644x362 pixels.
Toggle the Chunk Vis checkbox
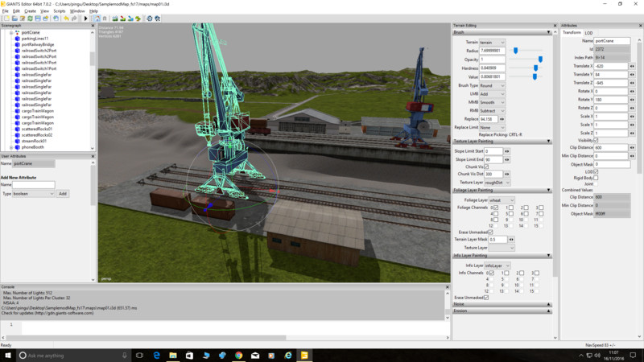tap(486, 167)
